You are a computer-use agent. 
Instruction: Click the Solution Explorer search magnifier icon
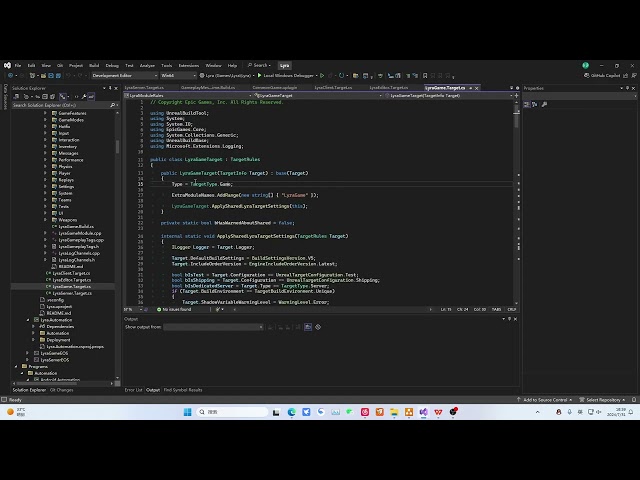(x=113, y=105)
